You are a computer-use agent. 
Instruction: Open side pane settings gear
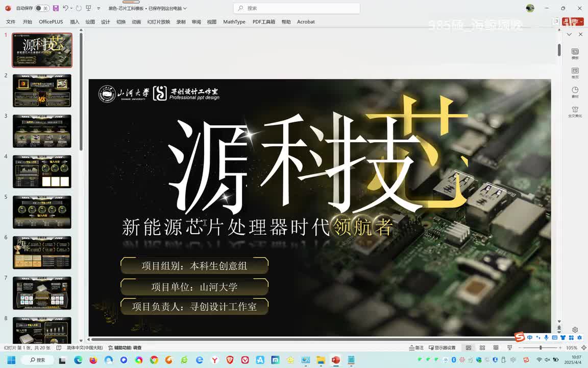pos(575,330)
